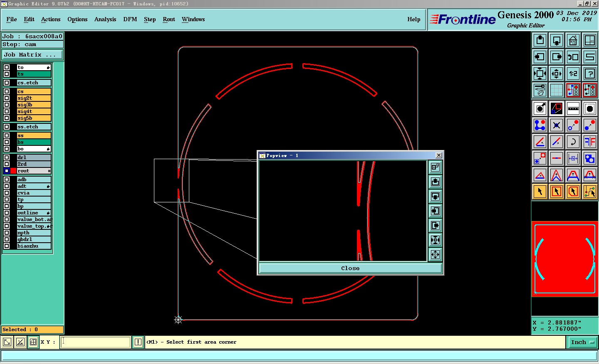Toggle the checkbox for layer to
599x364 pixels.
click(x=7, y=67)
